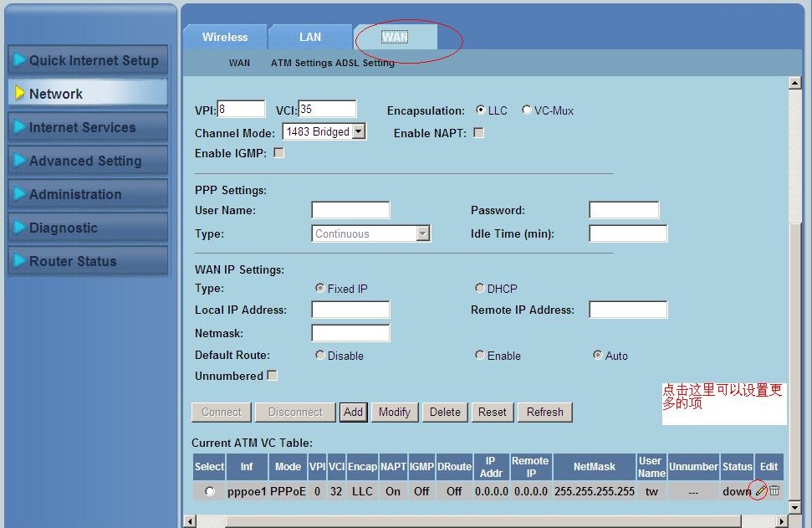Open Quick Internet Setup menu
This screenshot has height=528, width=812.
click(x=88, y=59)
